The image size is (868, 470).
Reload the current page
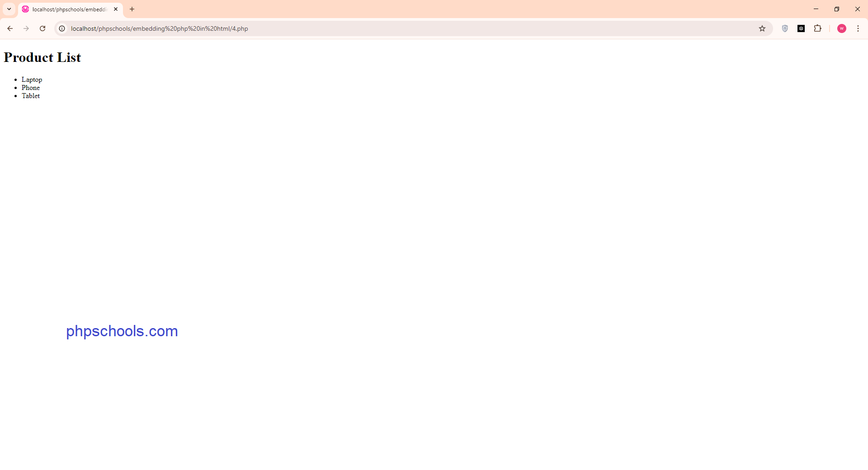tap(42, 28)
